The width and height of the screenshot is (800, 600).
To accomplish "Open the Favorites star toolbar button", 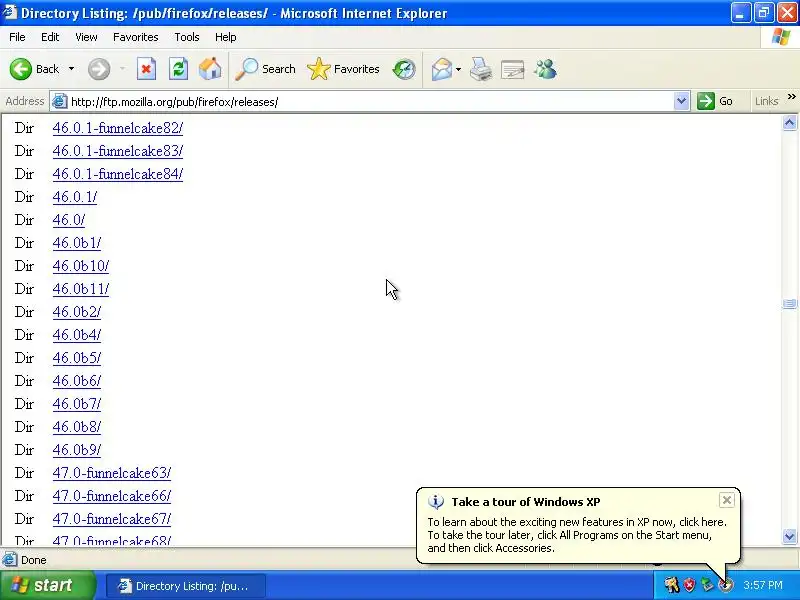I will tap(343, 69).
